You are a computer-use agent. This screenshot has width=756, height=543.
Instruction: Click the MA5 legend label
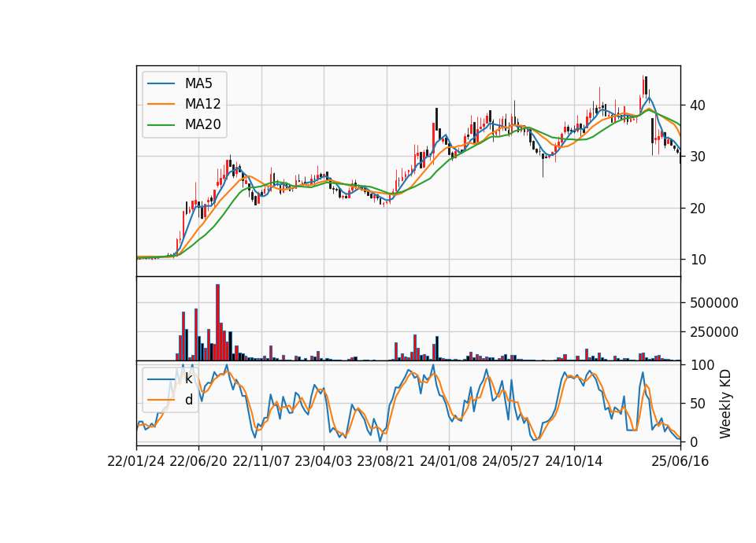point(198,83)
